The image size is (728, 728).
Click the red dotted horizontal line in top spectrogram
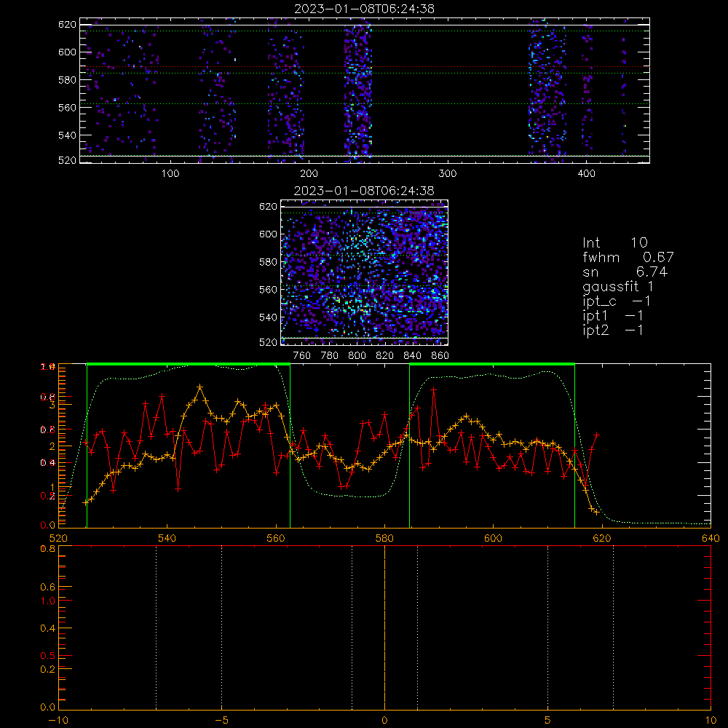(x=365, y=67)
